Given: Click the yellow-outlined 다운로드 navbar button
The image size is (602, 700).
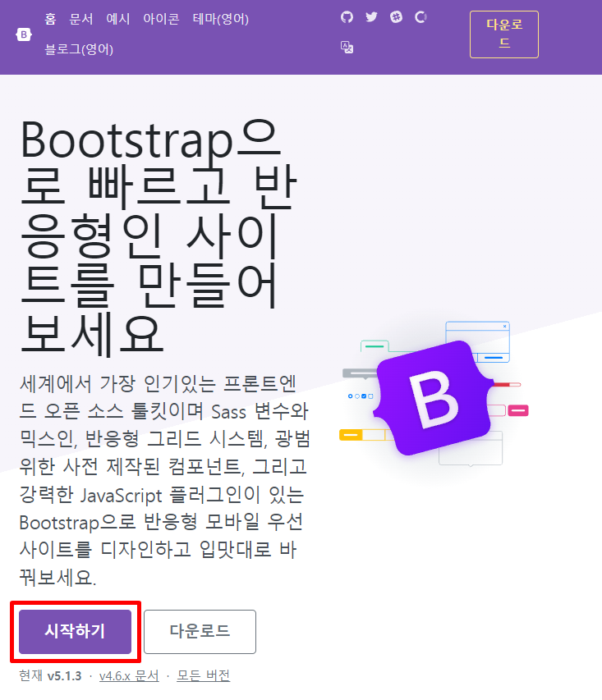Looking at the screenshot, I should coord(504,34).
